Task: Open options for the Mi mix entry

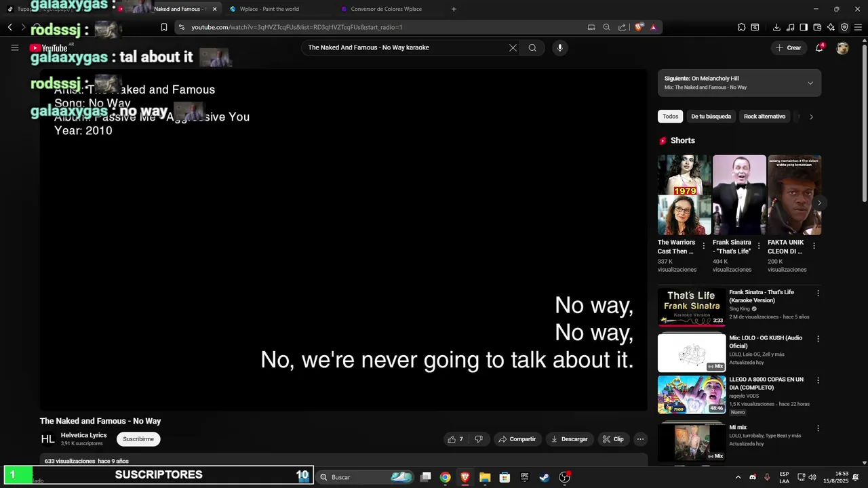Action: pos(818,428)
